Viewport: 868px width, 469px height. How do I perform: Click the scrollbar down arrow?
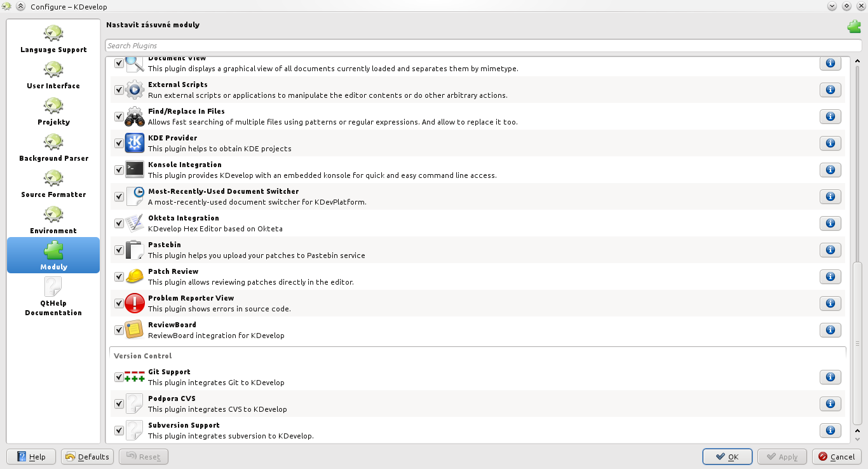pos(857,438)
